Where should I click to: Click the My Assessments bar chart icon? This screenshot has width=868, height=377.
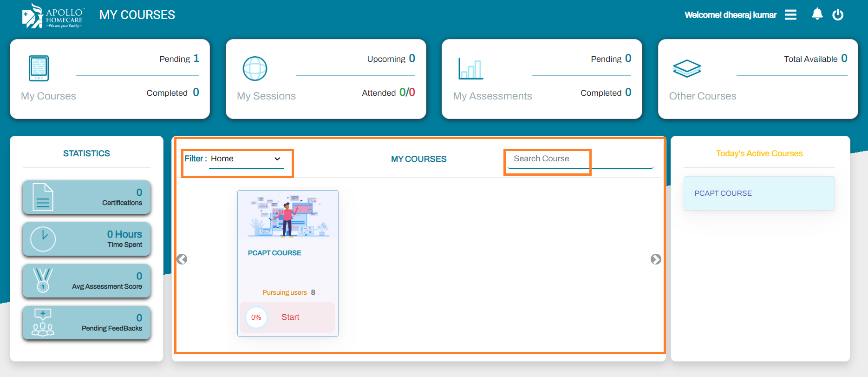pos(470,69)
